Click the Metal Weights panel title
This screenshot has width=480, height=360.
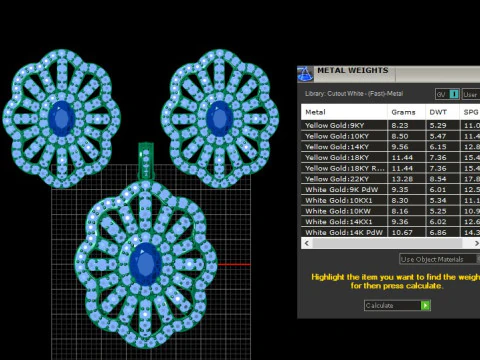tap(353, 70)
